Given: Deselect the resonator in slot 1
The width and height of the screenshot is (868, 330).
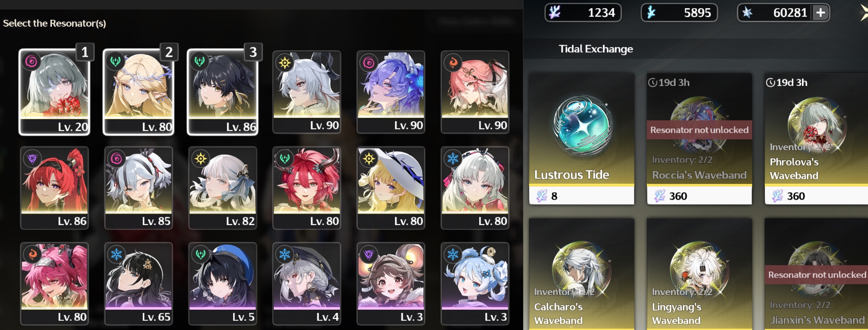Looking at the screenshot, I should (54, 92).
